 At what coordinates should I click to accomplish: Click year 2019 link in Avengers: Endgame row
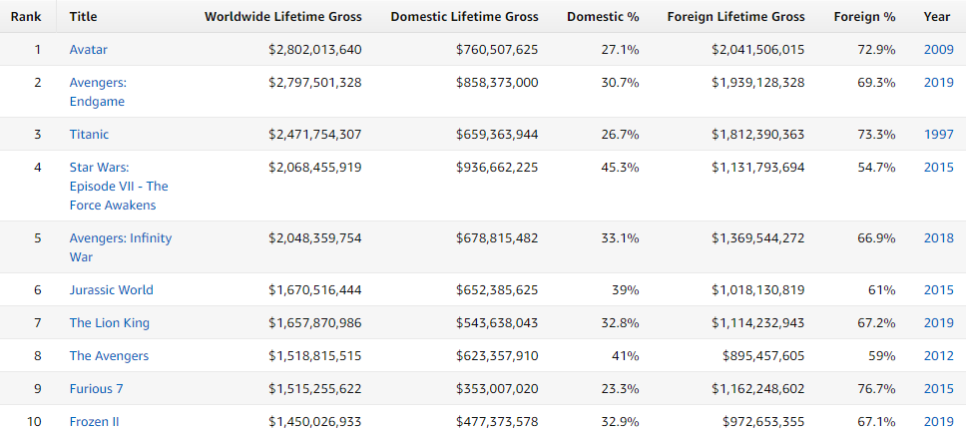point(938,83)
